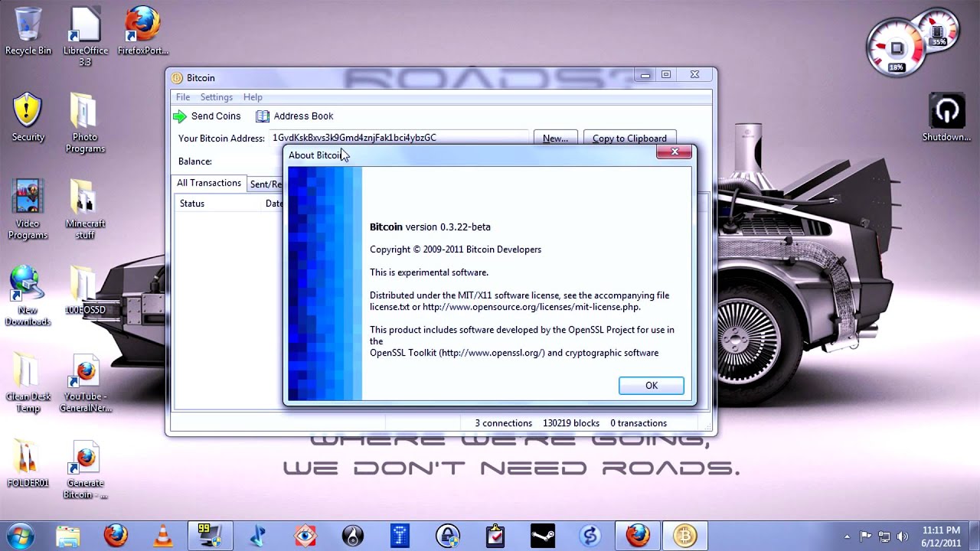Open the Windows Start menu orb
This screenshot has width=980, height=551.
pyautogui.click(x=20, y=536)
